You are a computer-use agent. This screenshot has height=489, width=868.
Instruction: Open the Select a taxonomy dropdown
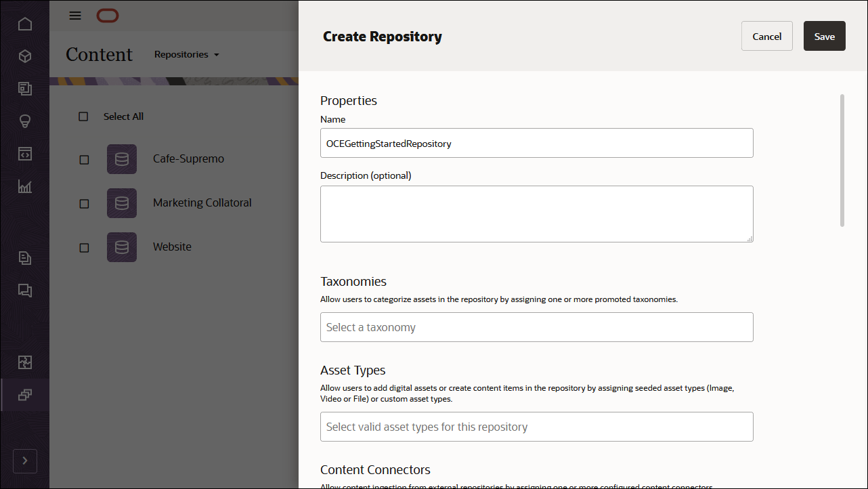tap(536, 327)
